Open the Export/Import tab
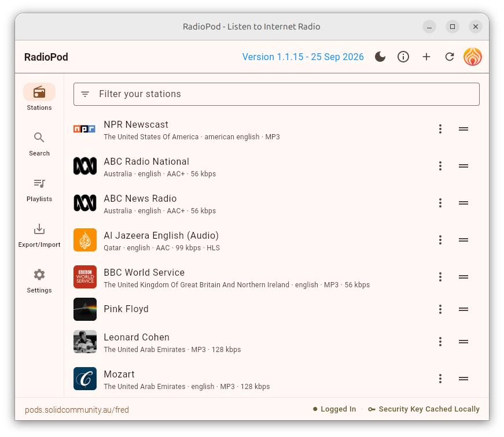This screenshot has width=504, height=437. coord(39,235)
